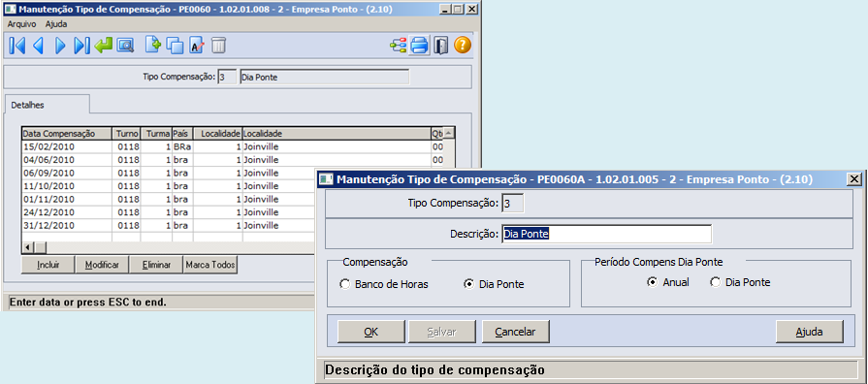868x384 pixels.
Task: Click grid vertical scrollbar up arrow
Action: tap(449, 133)
